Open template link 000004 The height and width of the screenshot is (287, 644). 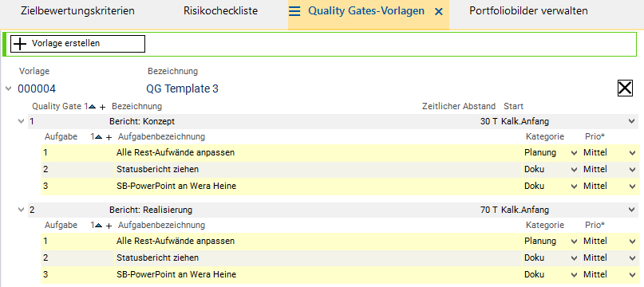(x=37, y=88)
